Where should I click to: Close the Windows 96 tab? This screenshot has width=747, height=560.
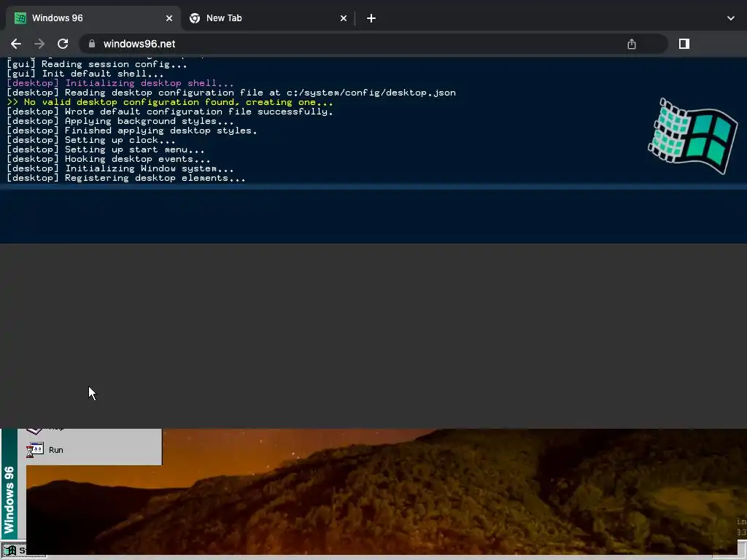click(x=169, y=18)
